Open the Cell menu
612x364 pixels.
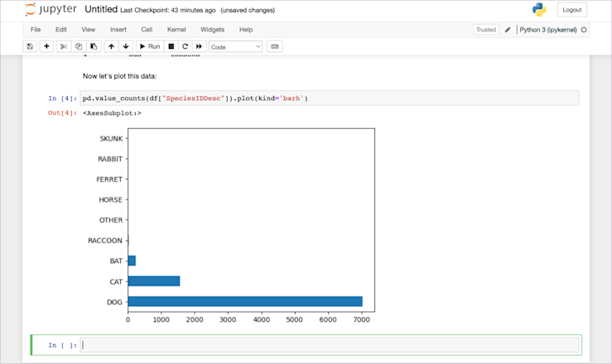147,30
